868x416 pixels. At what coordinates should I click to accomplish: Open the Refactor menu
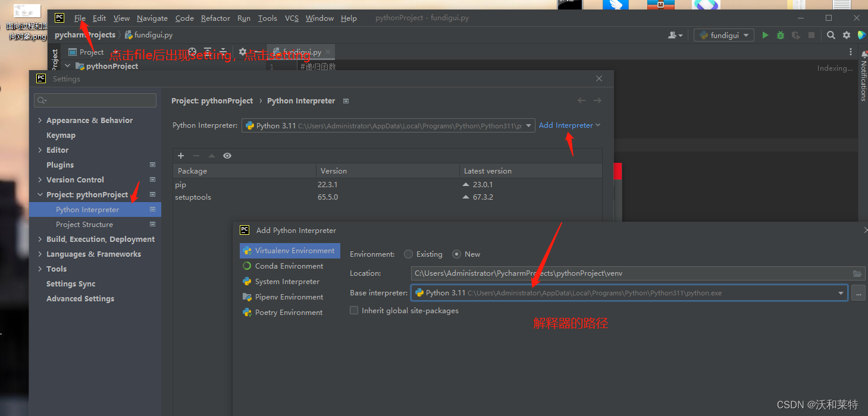[x=215, y=18]
